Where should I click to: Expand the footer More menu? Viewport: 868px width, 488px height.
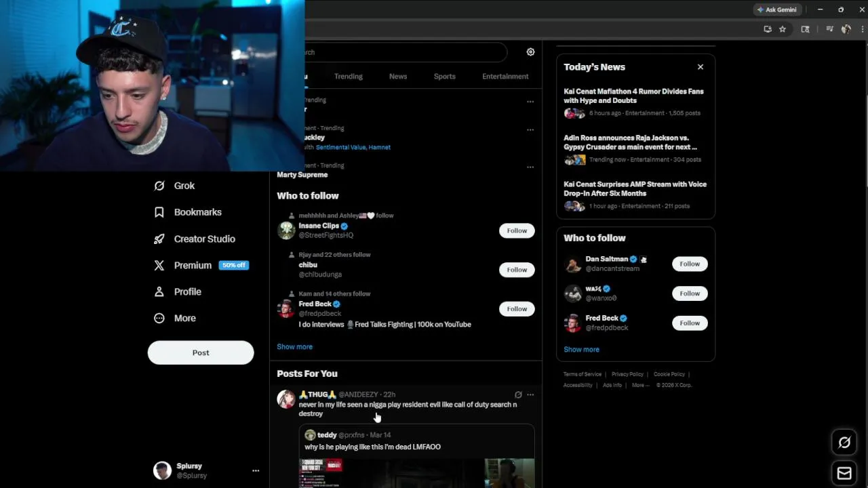click(x=640, y=385)
